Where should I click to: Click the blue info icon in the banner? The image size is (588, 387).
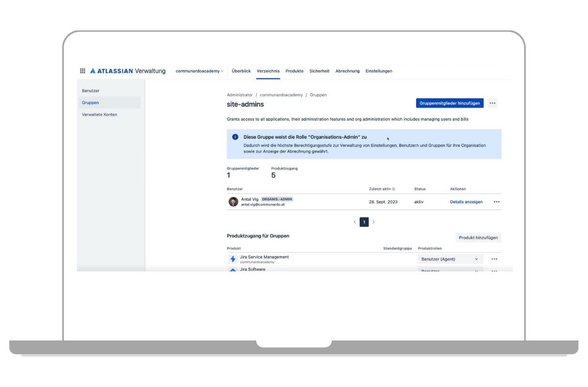click(x=235, y=137)
